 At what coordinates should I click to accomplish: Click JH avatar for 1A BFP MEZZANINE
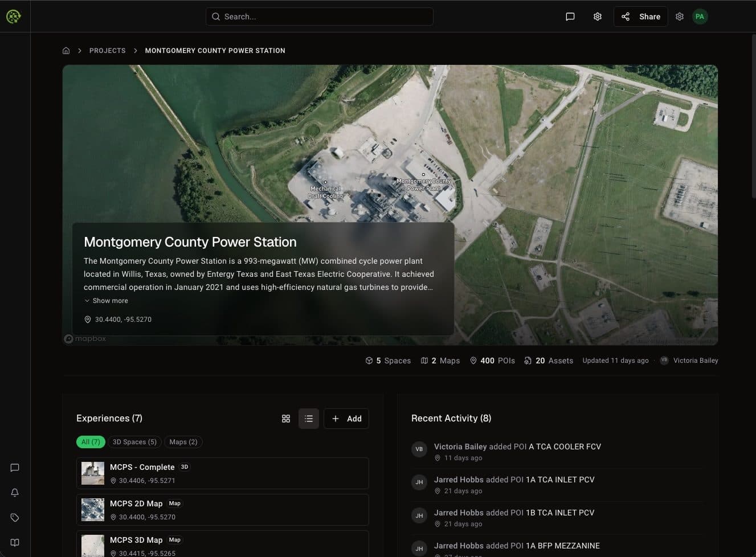pyautogui.click(x=419, y=548)
